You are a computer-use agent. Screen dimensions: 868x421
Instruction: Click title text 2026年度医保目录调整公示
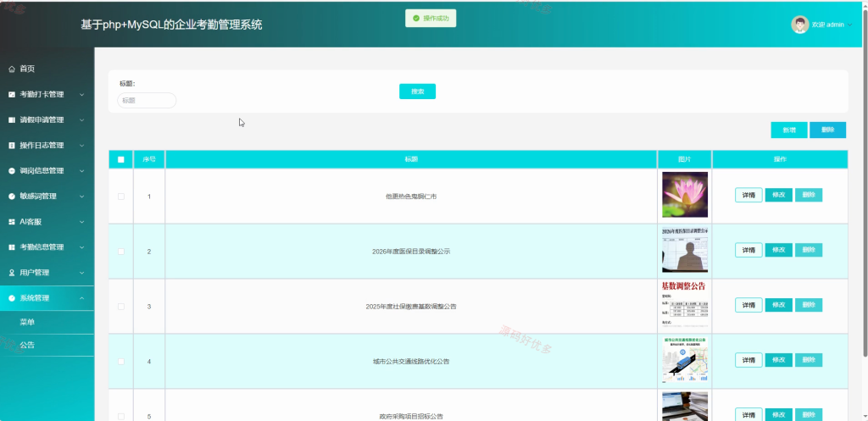(x=411, y=252)
